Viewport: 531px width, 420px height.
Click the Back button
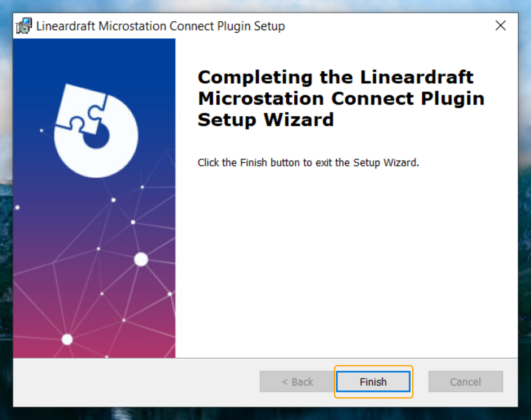coord(297,382)
